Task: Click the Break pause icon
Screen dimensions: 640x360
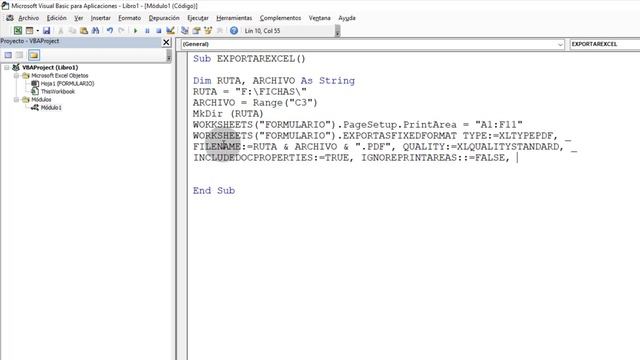Action: [147, 31]
